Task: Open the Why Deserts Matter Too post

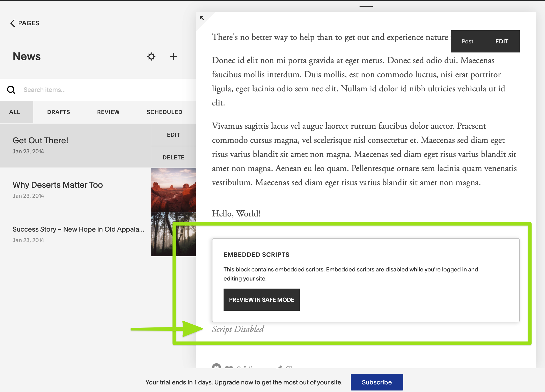Action: pos(58,185)
